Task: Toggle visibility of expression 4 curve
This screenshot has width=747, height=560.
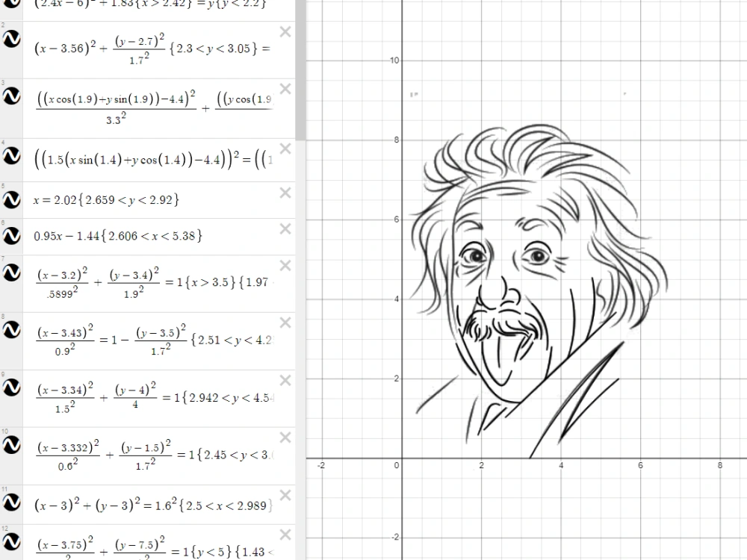Action: pos(11,155)
